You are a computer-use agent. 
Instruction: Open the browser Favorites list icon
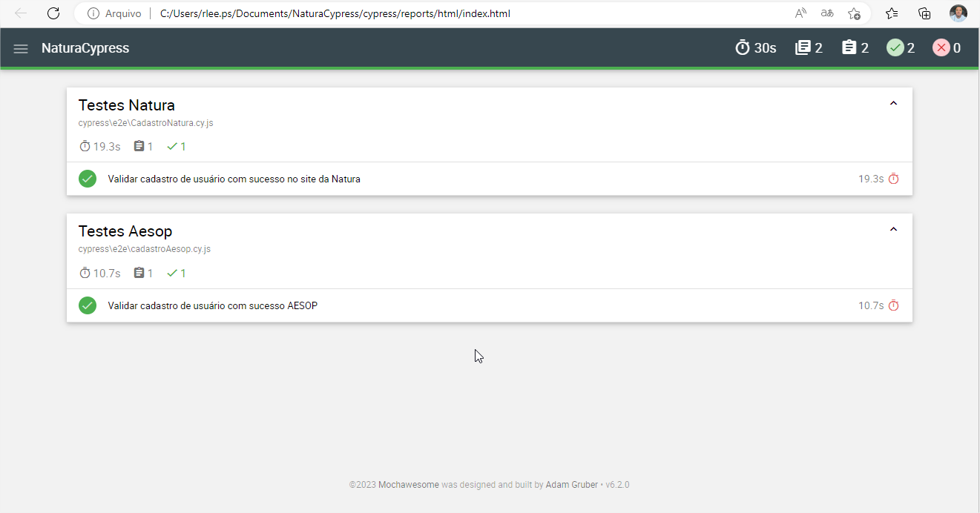[892, 13]
